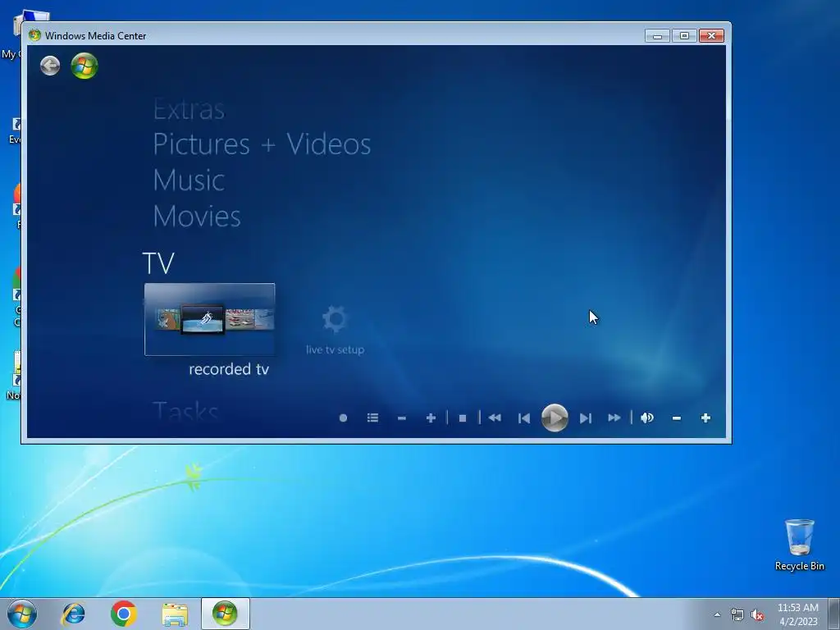Click the Windows Media Center title bar icon
This screenshot has height=630, width=840.
(x=34, y=35)
